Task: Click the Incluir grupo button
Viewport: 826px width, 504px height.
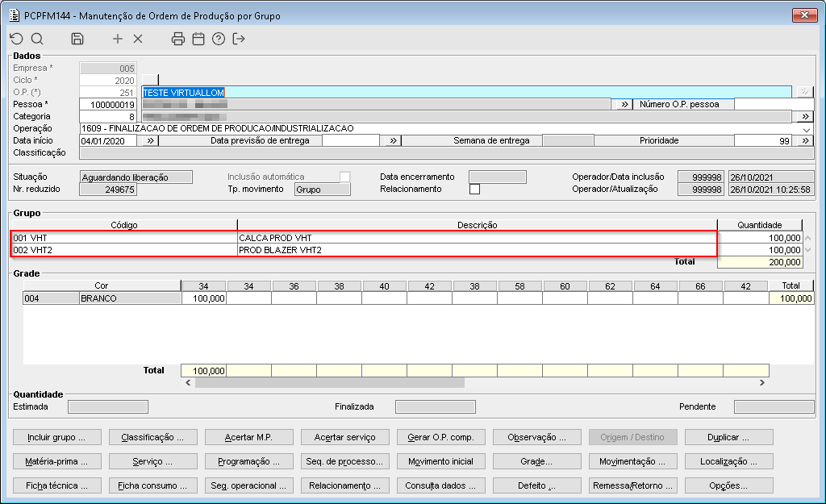Action: point(57,437)
